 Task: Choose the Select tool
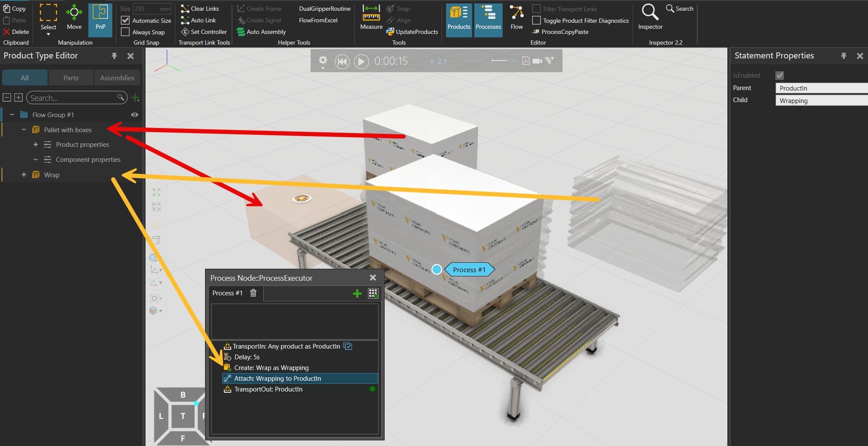48,17
